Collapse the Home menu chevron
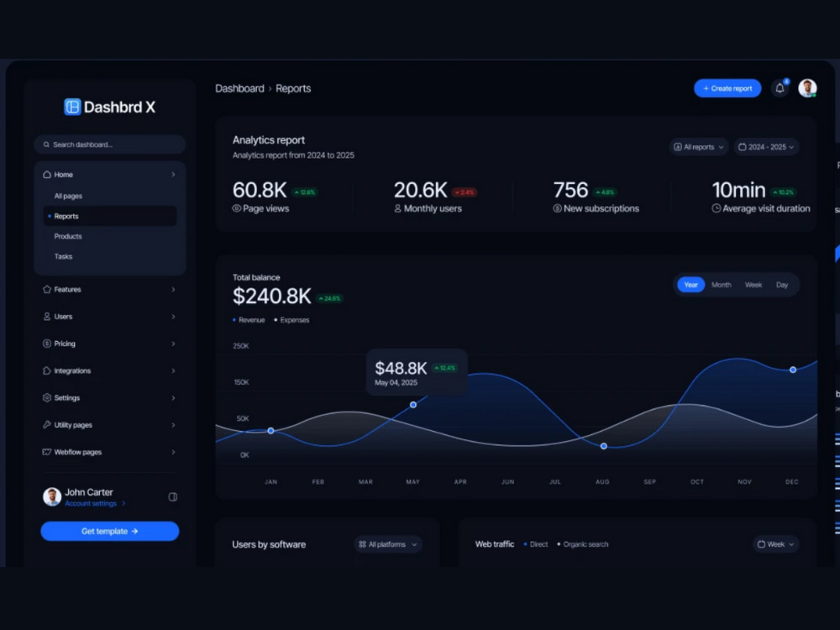 point(173,175)
